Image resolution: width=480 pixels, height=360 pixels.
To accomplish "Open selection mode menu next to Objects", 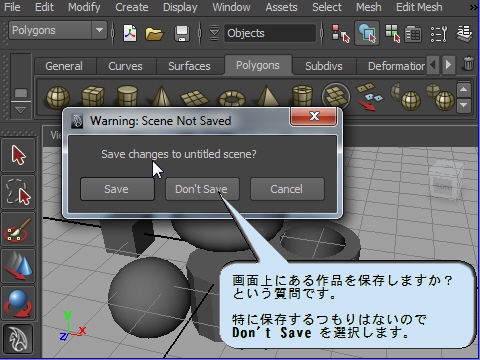I will click(215, 33).
